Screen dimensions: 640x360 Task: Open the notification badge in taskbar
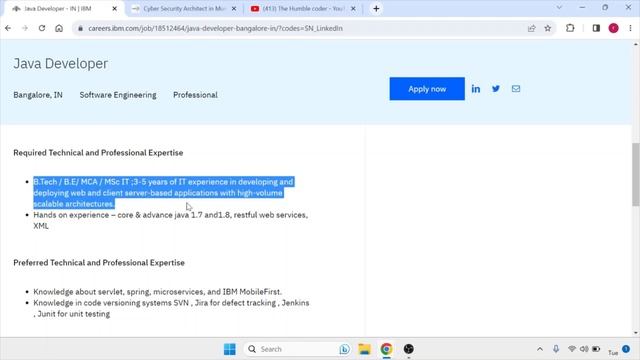click(x=626, y=349)
